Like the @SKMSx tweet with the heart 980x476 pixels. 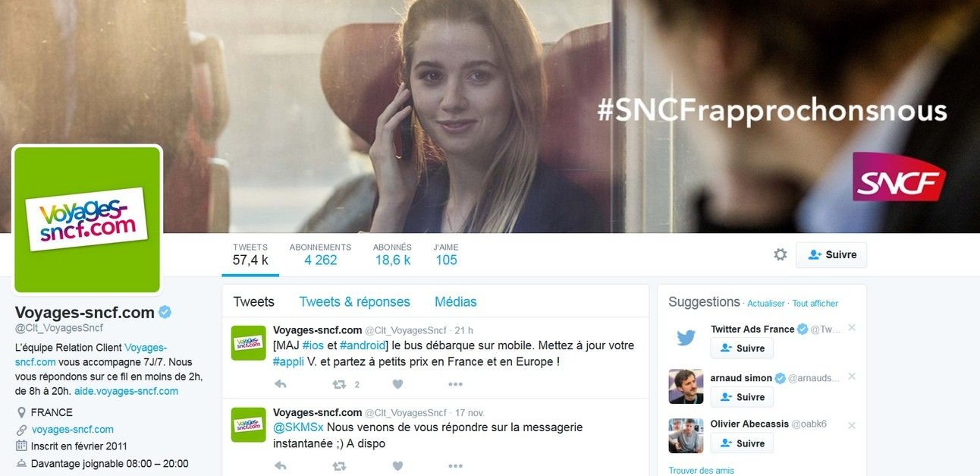click(397, 466)
